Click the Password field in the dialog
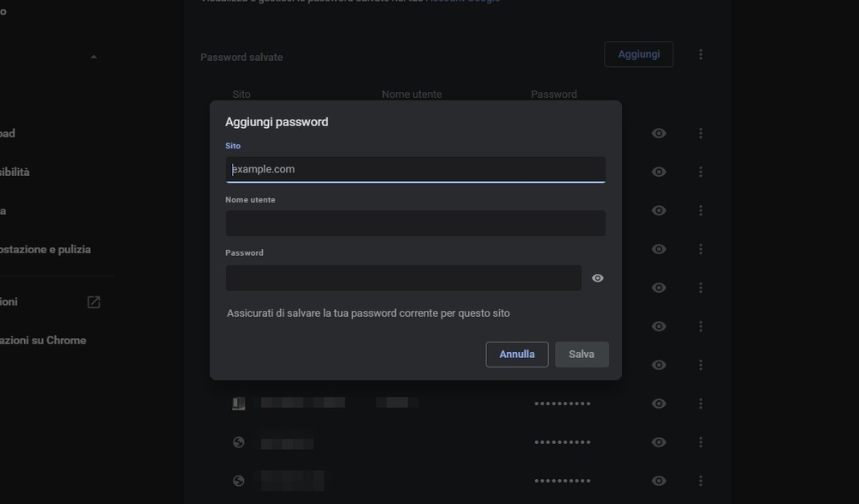The width and height of the screenshot is (859, 504). click(404, 278)
